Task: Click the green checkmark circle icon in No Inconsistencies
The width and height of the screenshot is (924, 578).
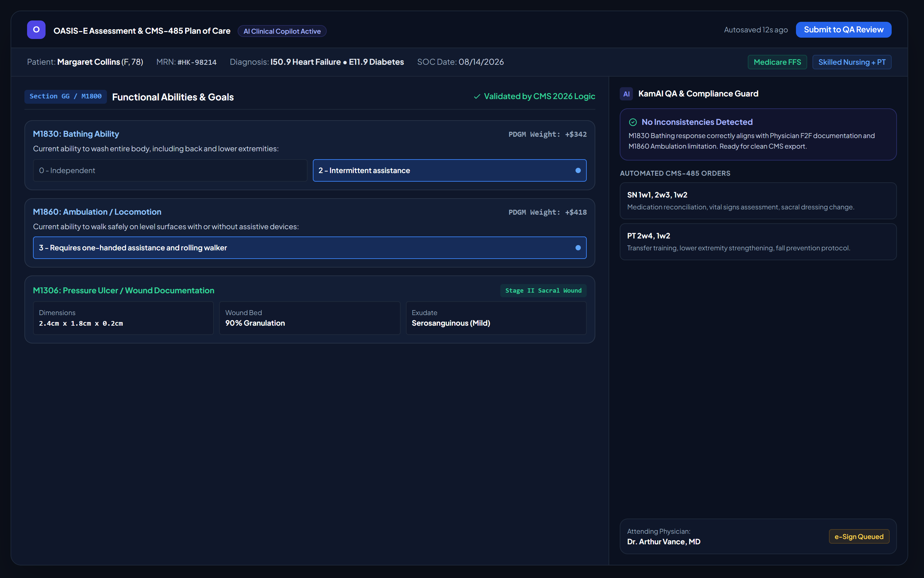Action: coord(633,122)
